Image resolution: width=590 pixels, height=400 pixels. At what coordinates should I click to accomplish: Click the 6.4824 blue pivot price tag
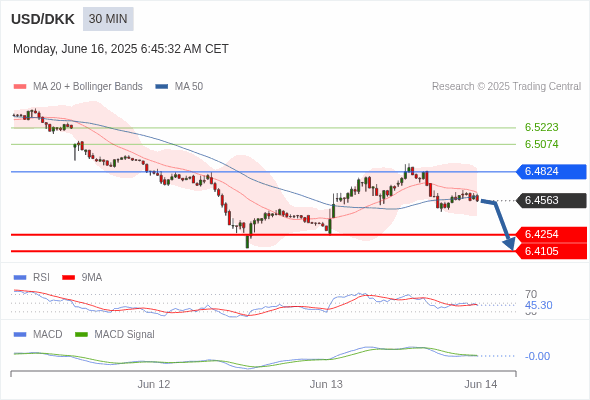[551, 172]
